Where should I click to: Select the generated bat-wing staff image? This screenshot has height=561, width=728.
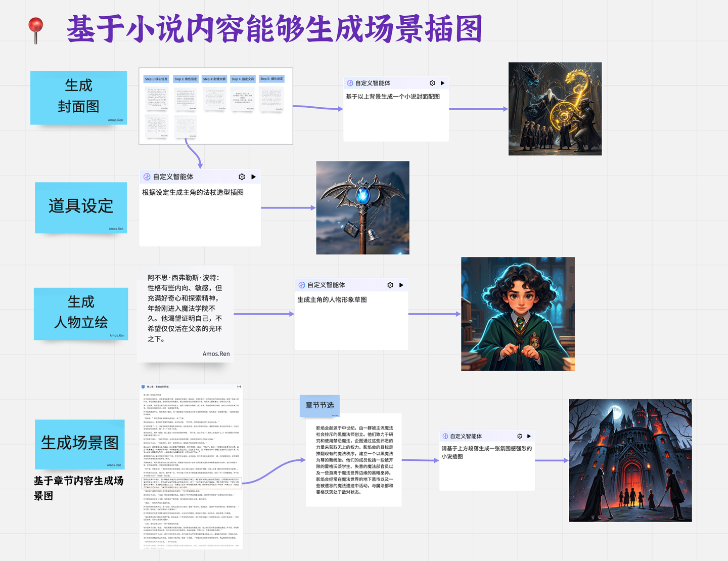click(362, 208)
